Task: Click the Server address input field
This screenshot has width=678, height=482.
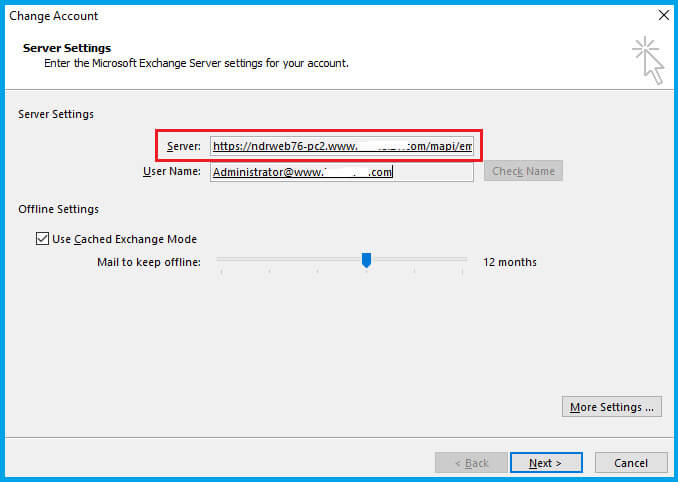Action: [x=342, y=146]
